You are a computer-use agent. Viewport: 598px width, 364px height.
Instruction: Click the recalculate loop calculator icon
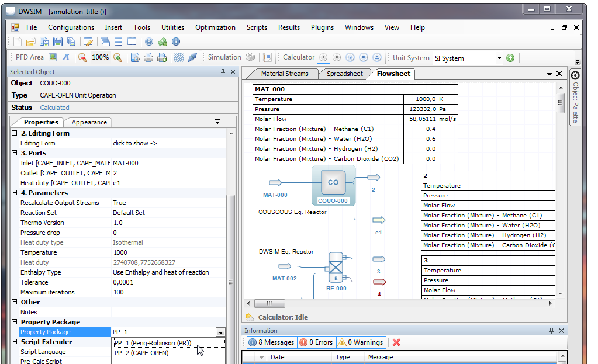pyautogui.click(x=350, y=57)
